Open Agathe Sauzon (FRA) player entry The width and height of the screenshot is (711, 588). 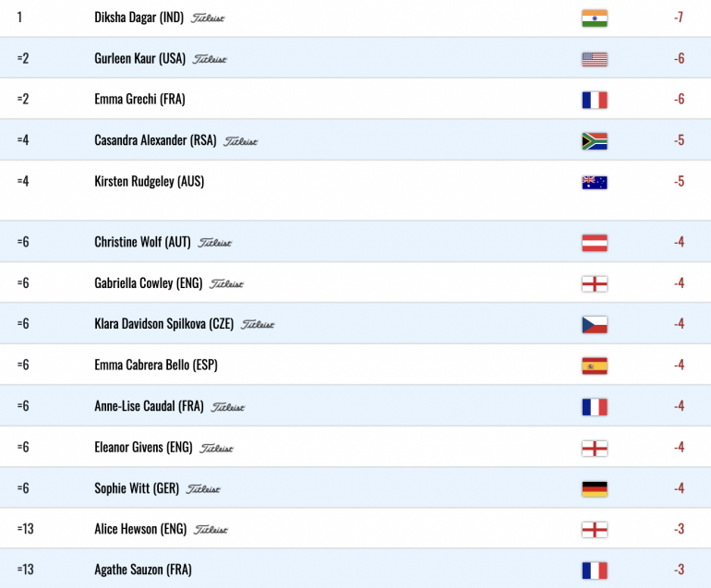(x=143, y=570)
